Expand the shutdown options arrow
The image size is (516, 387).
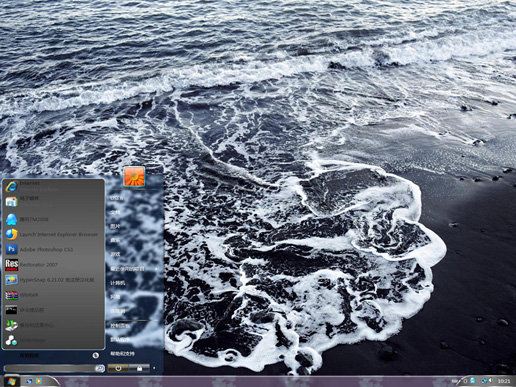click(154, 368)
